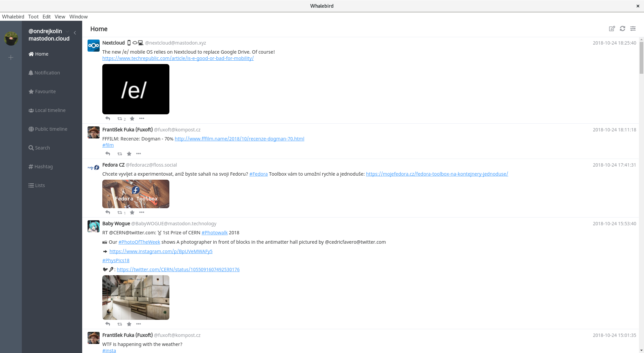The image size is (644, 353).
Task: Click the #Photowalk hashtag link
Action: [214, 233]
